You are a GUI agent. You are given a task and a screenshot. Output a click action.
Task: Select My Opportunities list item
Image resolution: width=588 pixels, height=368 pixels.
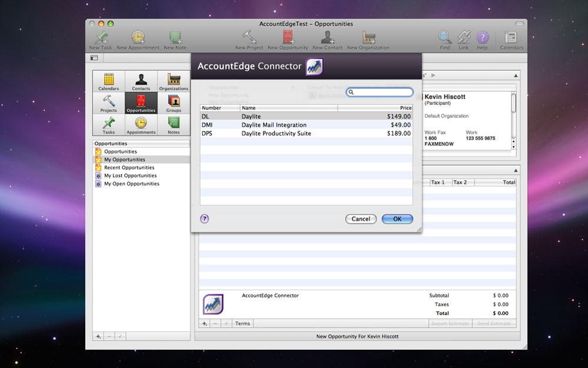coord(141,160)
